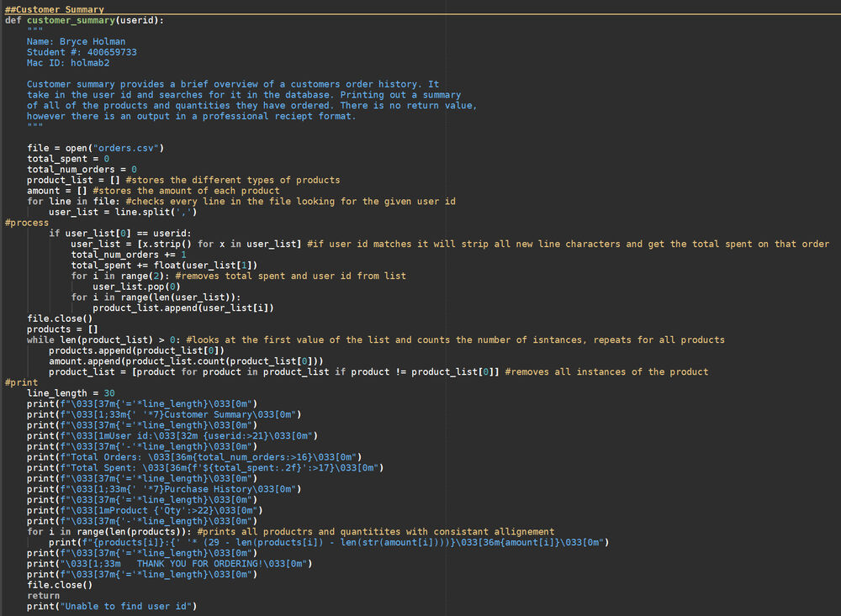
Task: Click the 'products.append(product_list[0])' line
Action: pos(137,350)
